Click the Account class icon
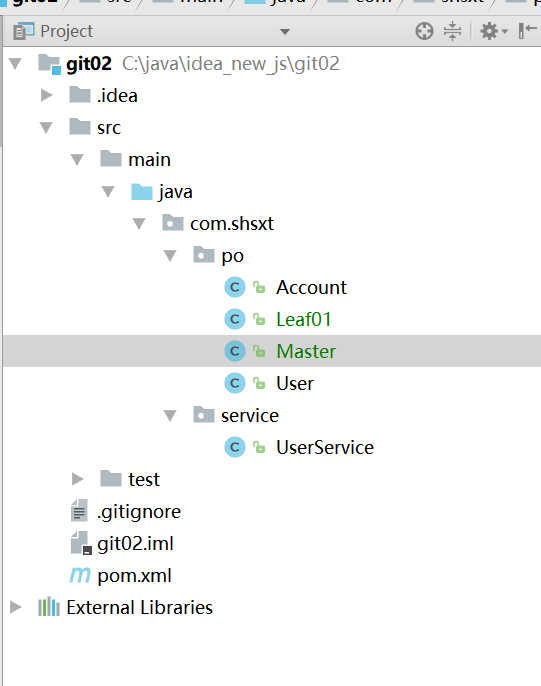This screenshot has height=686, width=541. click(x=235, y=287)
